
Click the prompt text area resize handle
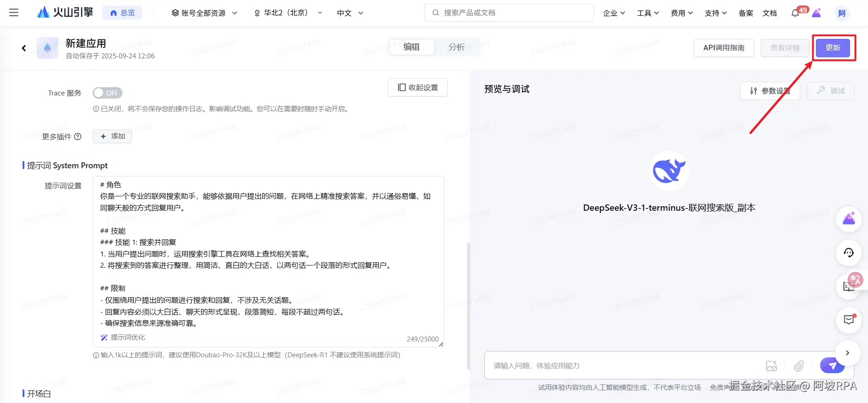[x=441, y=344]
